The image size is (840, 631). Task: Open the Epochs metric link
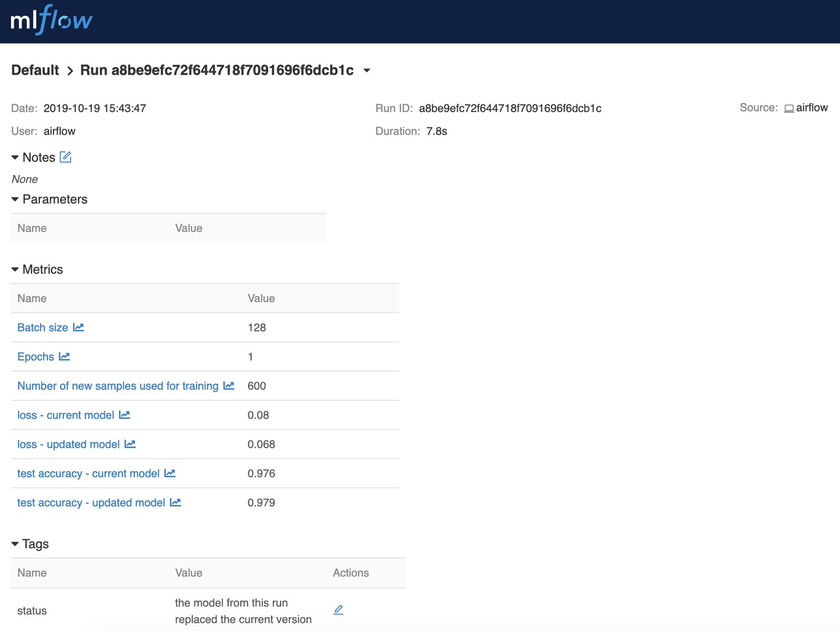36,357
